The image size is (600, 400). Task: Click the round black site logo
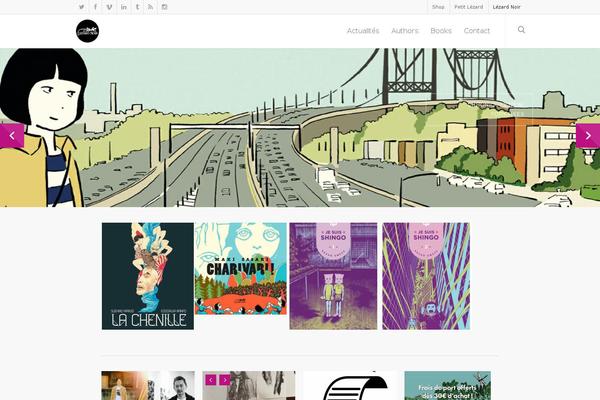click(x=88, y=31)
